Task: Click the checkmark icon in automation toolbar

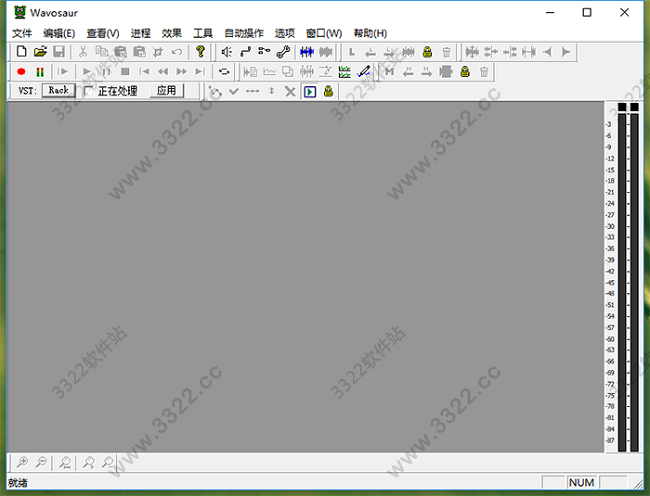Action: tap(234, 91)
